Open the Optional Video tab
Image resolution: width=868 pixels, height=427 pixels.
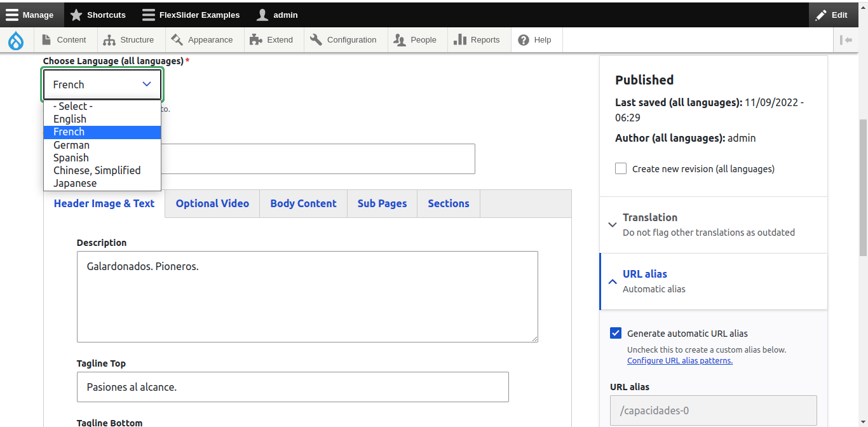pyautogui.click(x=212, y=204)
